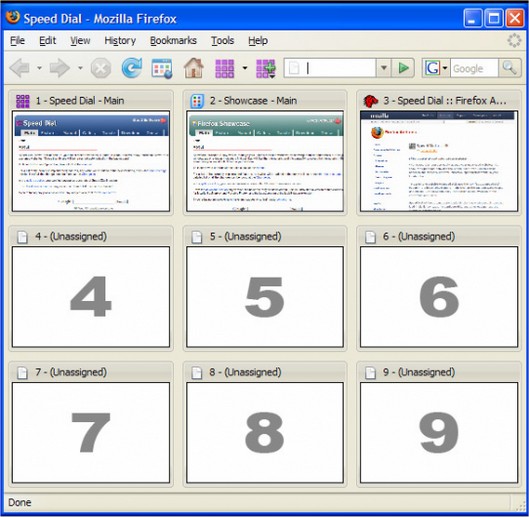This screenshot has height=517, width=529.
Task: Click the Reload page icon
Action: [132, 68]
